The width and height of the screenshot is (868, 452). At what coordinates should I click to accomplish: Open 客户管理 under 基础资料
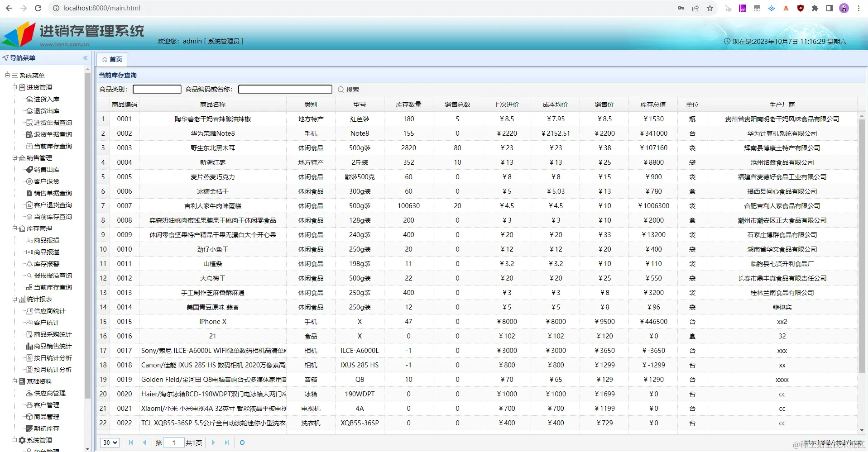[x=46, y=405]
